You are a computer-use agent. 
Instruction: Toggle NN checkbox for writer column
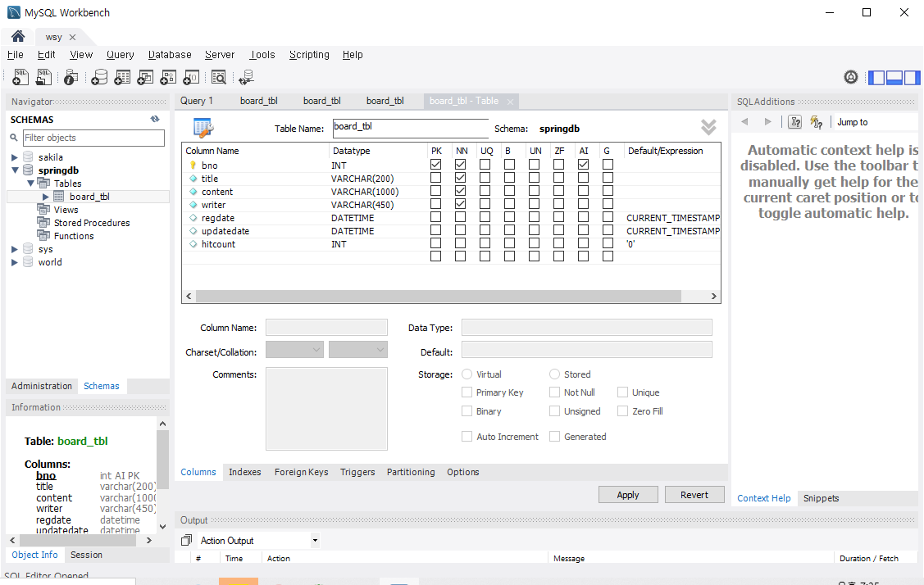pos(461,204)
